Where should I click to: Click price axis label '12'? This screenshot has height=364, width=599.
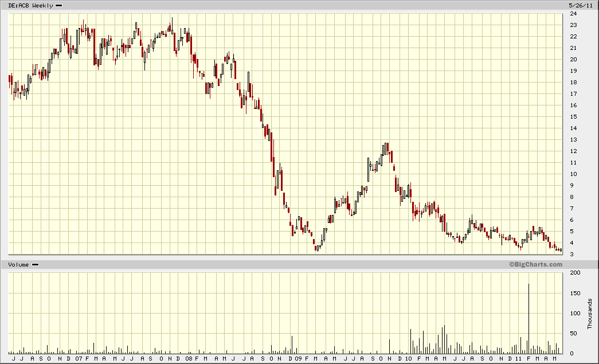(573, 151)
